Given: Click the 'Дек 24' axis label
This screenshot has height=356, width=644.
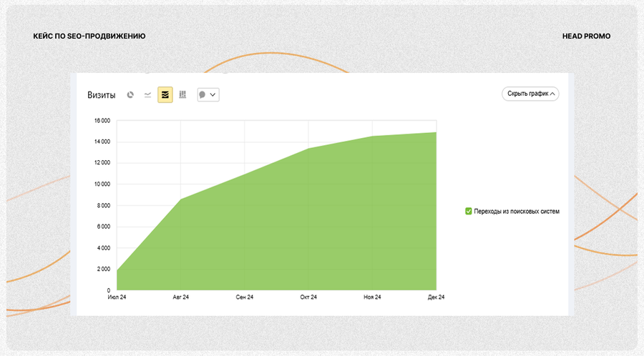Looking at the screenshot, I should coord(436,297).
